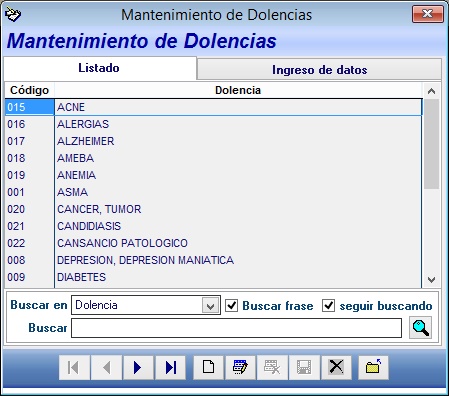Screen dimensions: 449x396
Task: Edit the selected record with pencil icon
Action: click(240, 367)
